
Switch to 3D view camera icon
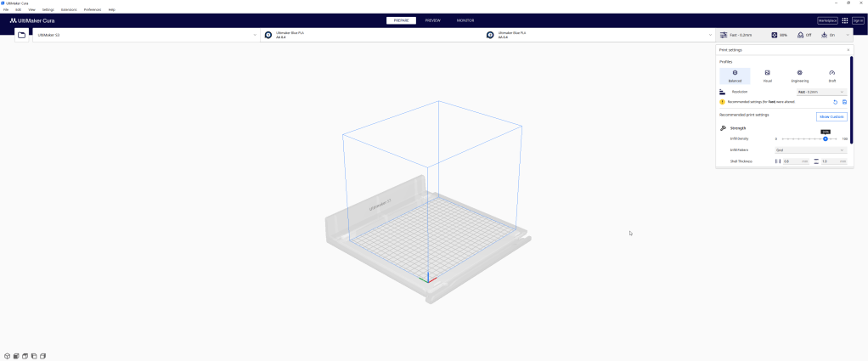click(x=7, y=356)
